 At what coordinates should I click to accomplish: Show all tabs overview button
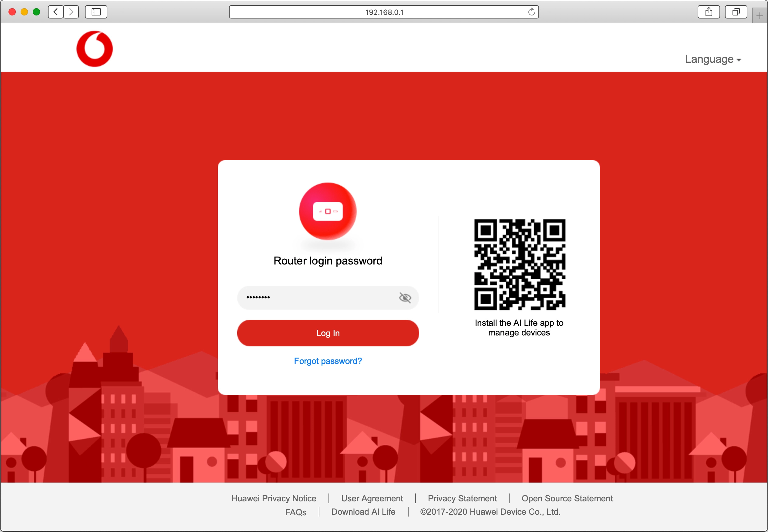click(736, 12)
